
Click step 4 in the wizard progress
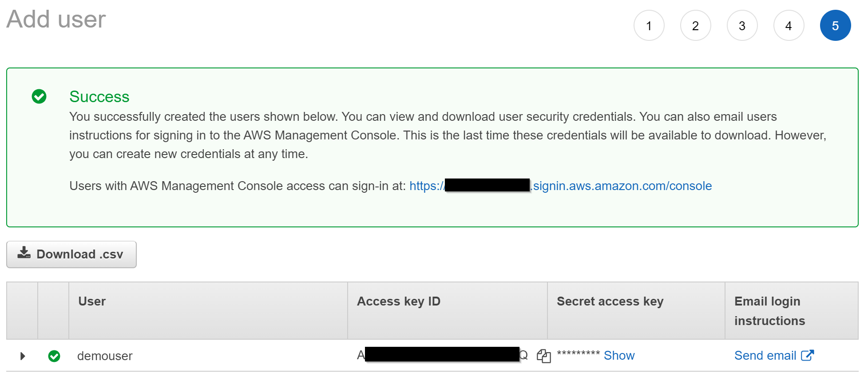coord(789,25)
